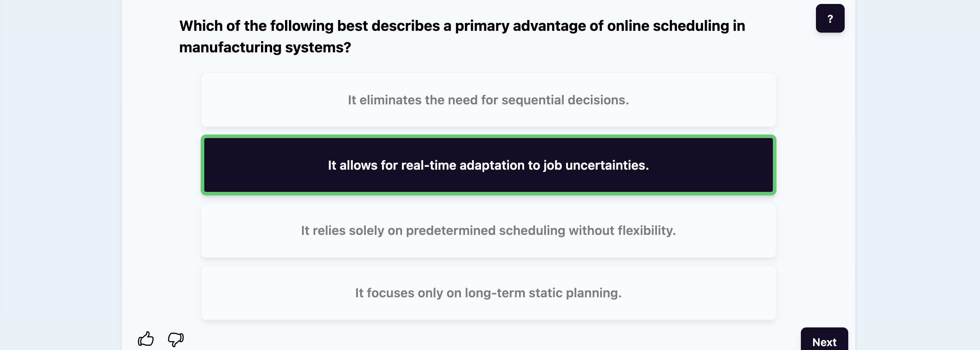Choose "It relies solely on predetermined scheduling" option
The width and height of the screenshot is (980, 350).
(x=488, y=231)
